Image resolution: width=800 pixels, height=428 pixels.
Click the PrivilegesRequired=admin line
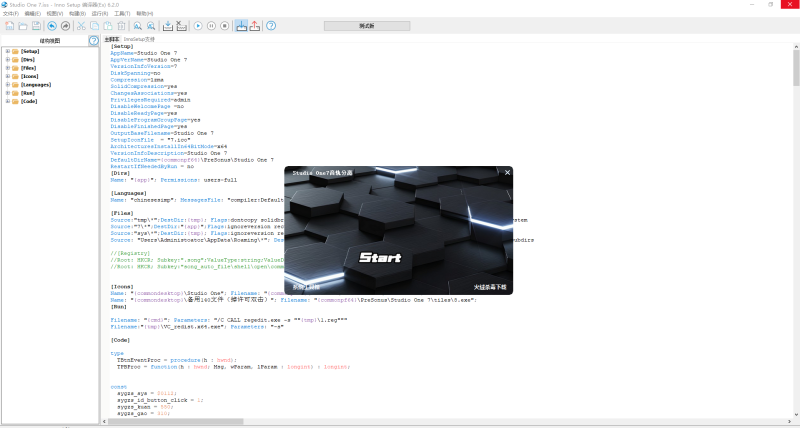click(151, 100)
